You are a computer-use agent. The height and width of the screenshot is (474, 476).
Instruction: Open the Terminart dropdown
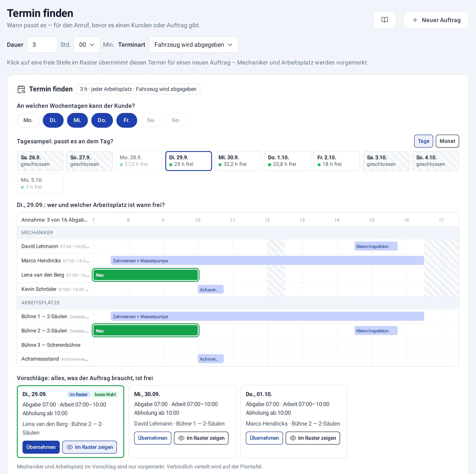click(x=193, y=45)
